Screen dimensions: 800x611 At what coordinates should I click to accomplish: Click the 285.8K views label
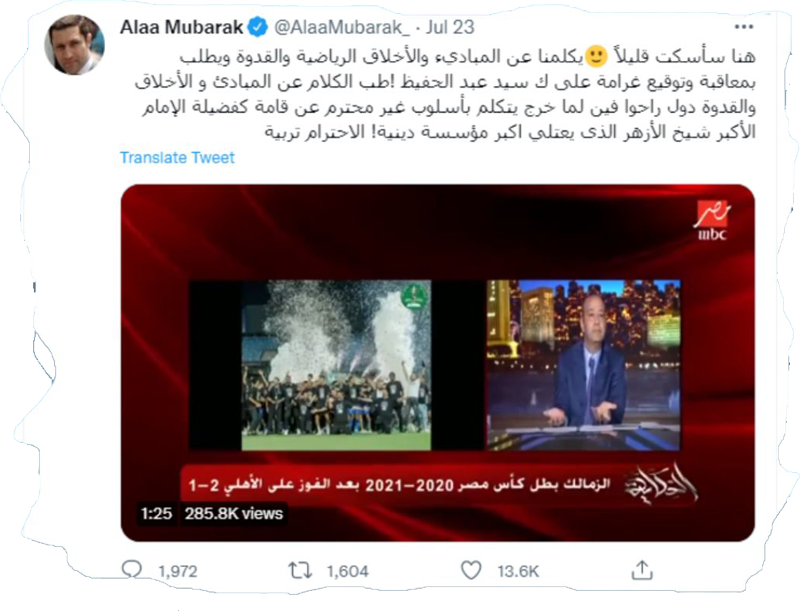[233, 513]
